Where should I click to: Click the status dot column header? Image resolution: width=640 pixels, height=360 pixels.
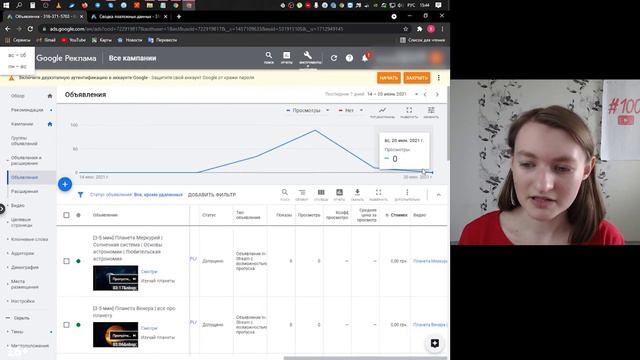78,215
